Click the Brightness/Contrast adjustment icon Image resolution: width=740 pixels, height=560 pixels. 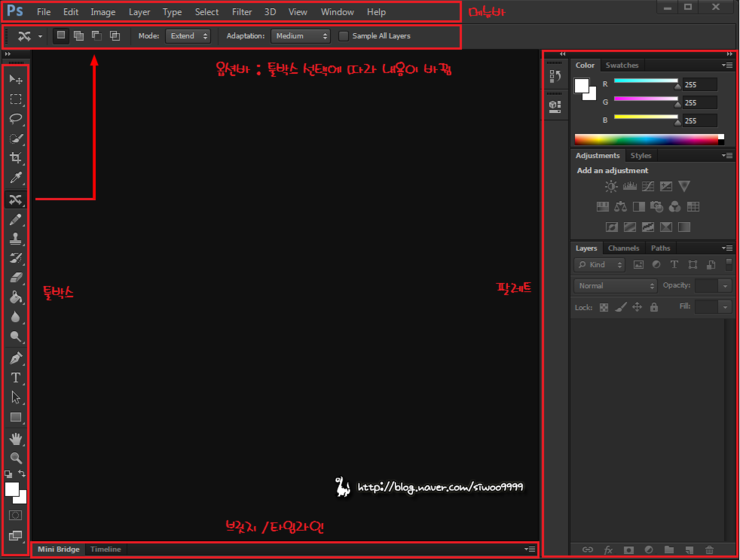[610, 187]
